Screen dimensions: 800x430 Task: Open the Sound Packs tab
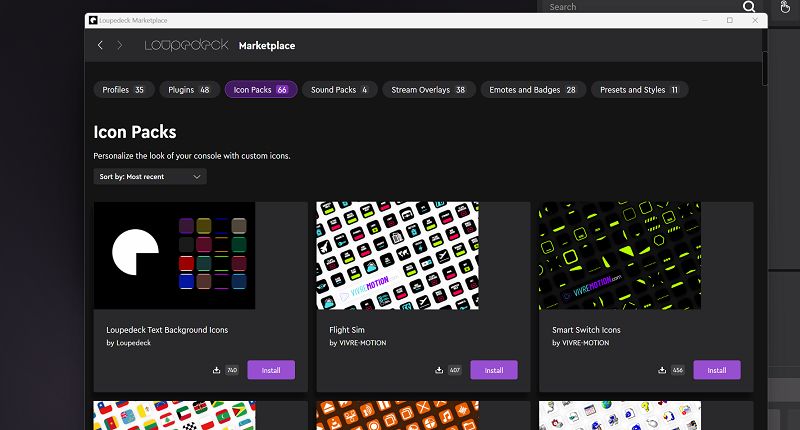point(339,90)
